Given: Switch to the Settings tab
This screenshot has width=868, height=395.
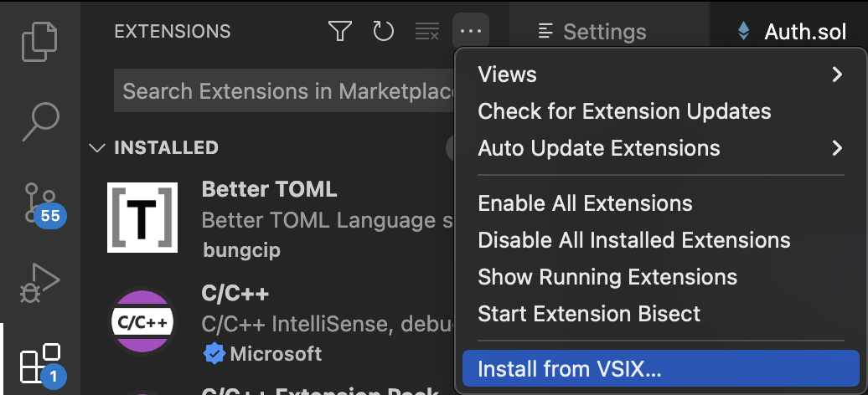Looking at the screenshot, I should tap(592, 32).
